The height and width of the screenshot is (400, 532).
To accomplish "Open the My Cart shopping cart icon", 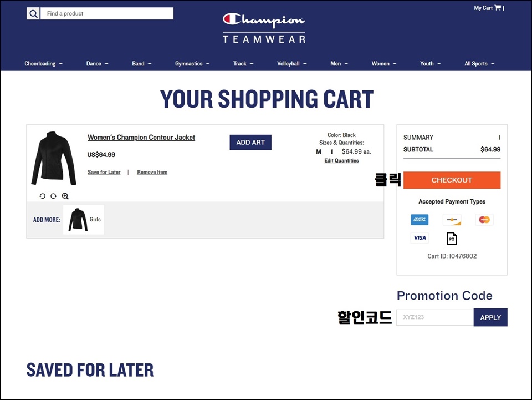I will point(498,7).
